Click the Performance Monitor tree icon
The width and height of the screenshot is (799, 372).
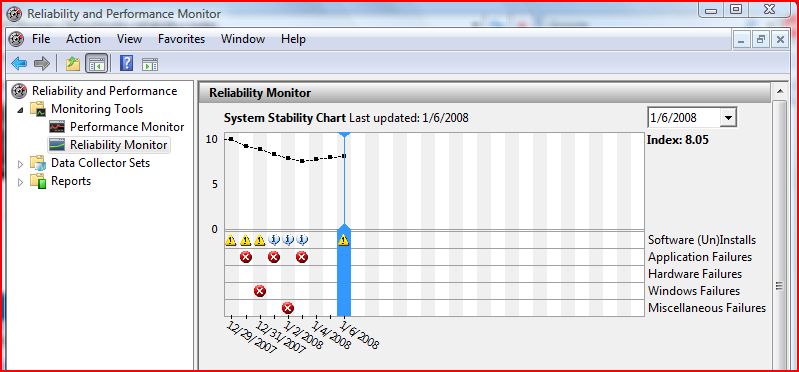point(57,127)
